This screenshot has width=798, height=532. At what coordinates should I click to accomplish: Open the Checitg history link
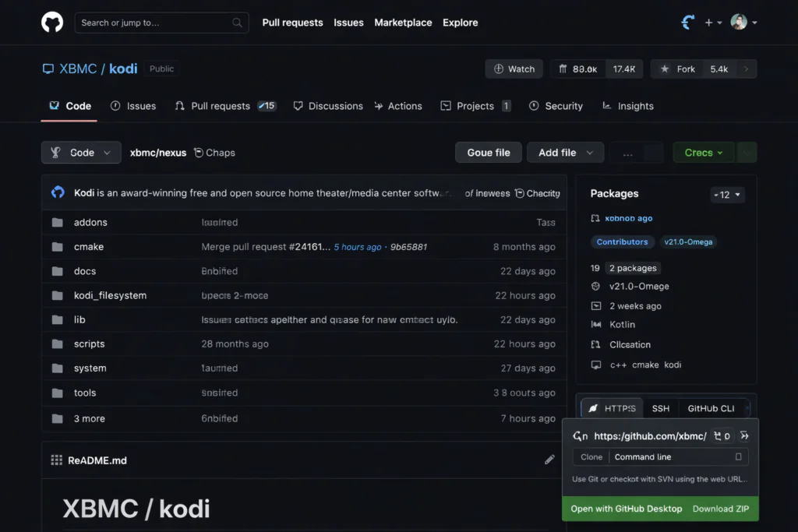tap(538, 193)
